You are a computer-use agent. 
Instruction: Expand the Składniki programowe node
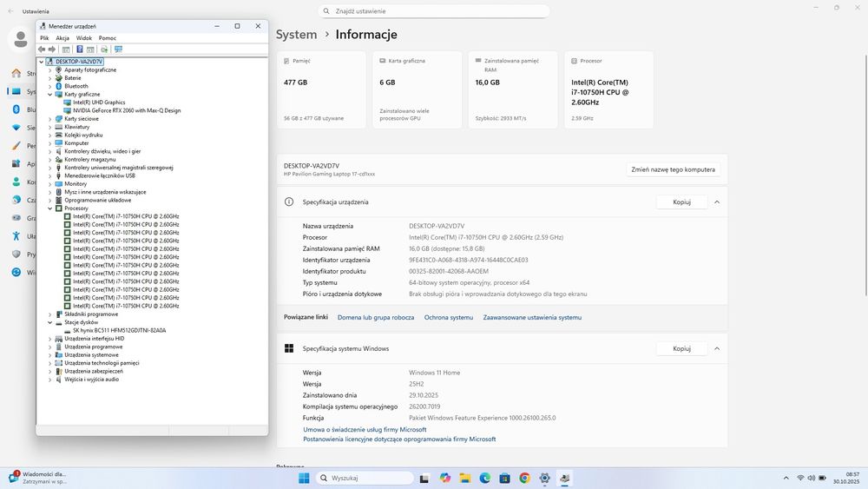click(x=49, y=314)
